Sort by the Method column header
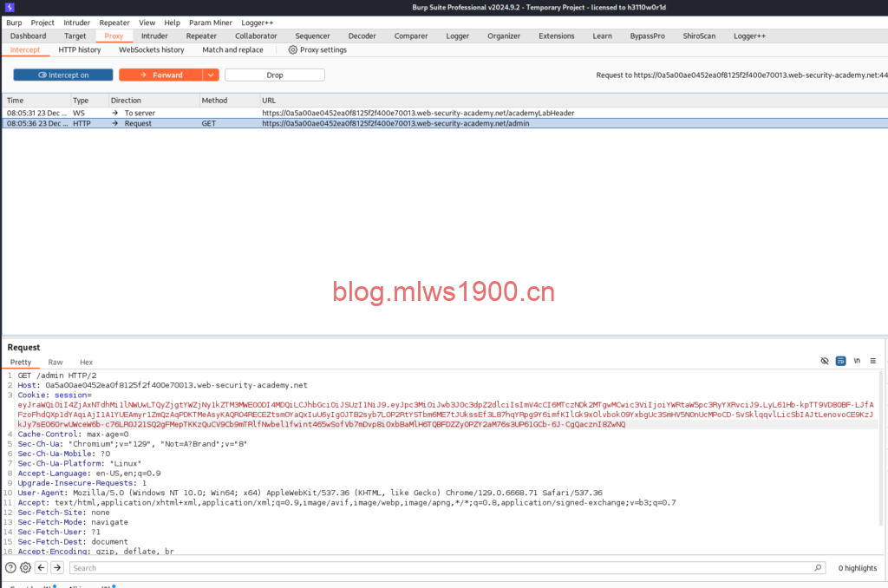The height and width of the screenshot is (588, 888). pyautogui.click(x=229, y=101)
